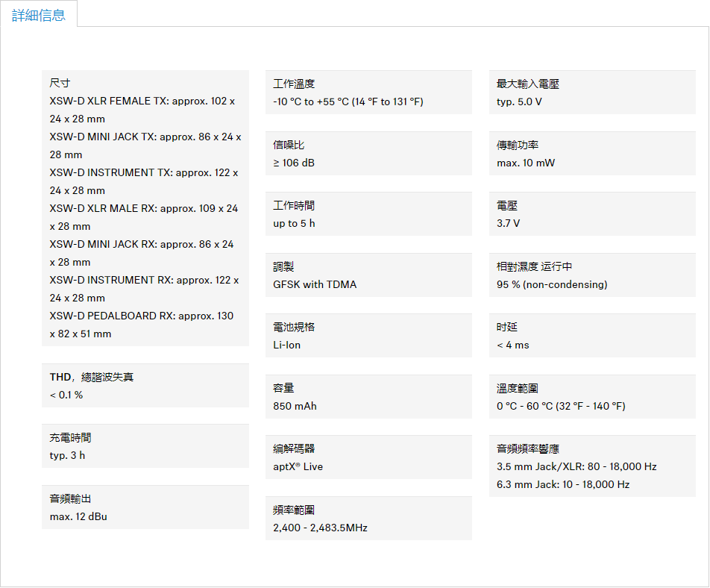Select the 工作時間 label
Screen dimensions: 710x588
click(x=294, y=206)
